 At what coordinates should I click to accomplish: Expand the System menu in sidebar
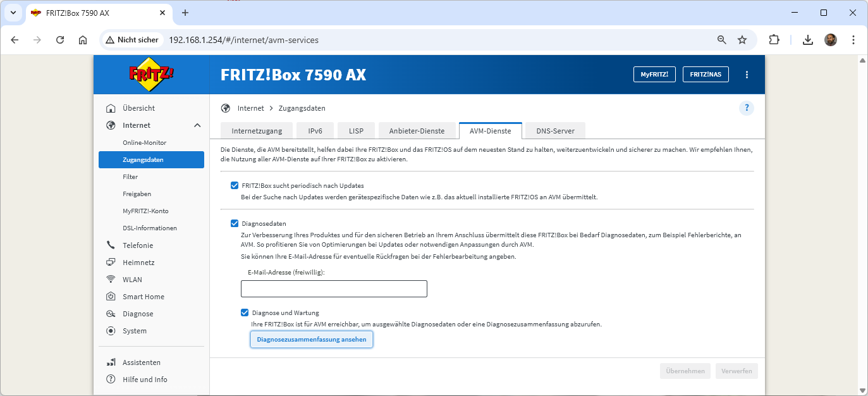134,331
